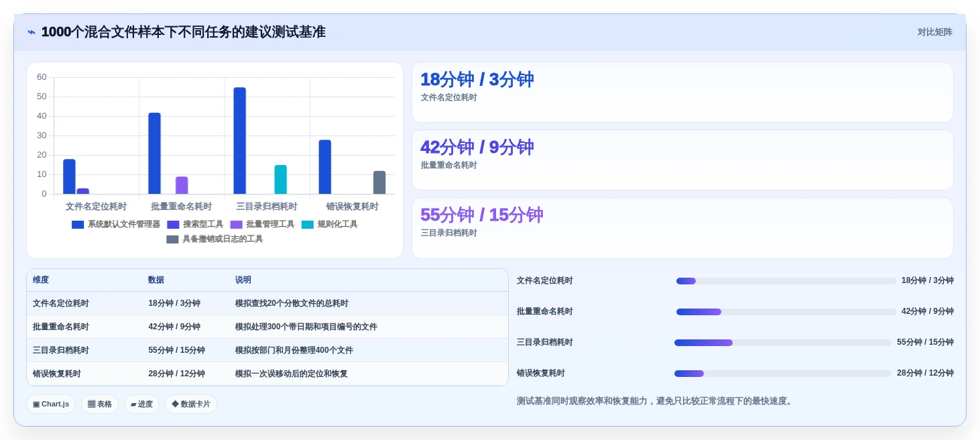Select the 文件名定位耗时 table row label
The width and height of the screenshot is (980, 440).
pos(61,304)
